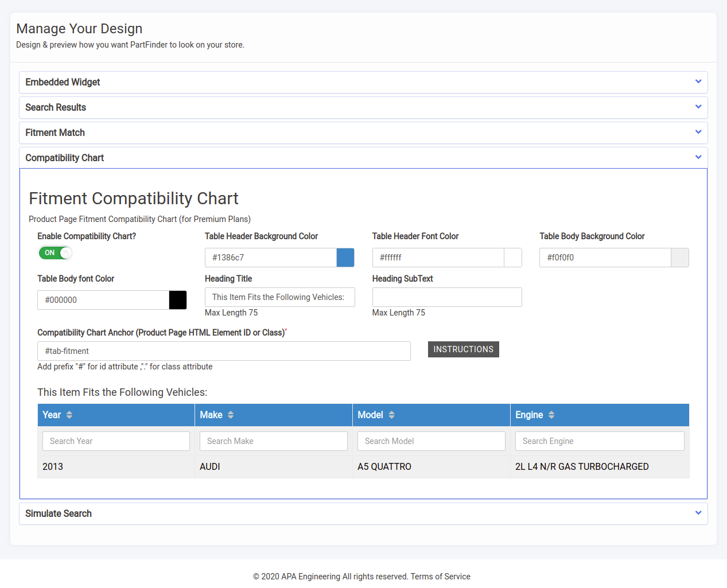Edit the #f0f0f0 body background color field
This screenshot has height=588, width=727.
[x=605, y=258]
